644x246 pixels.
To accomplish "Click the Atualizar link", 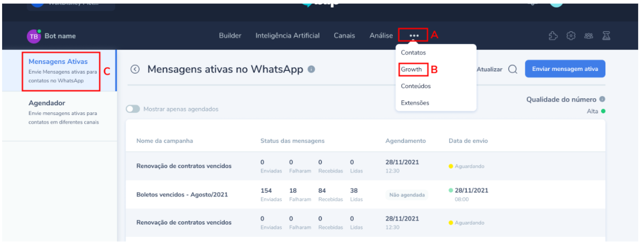I will [x=489, y=69].
